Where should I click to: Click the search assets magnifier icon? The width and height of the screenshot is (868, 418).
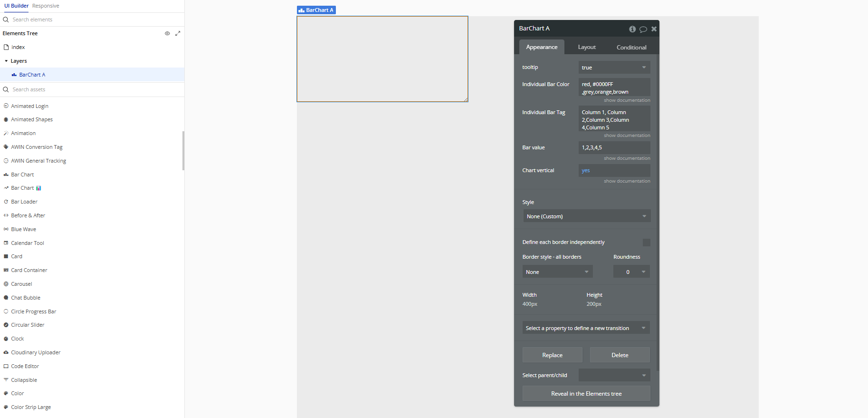(6, 89)
